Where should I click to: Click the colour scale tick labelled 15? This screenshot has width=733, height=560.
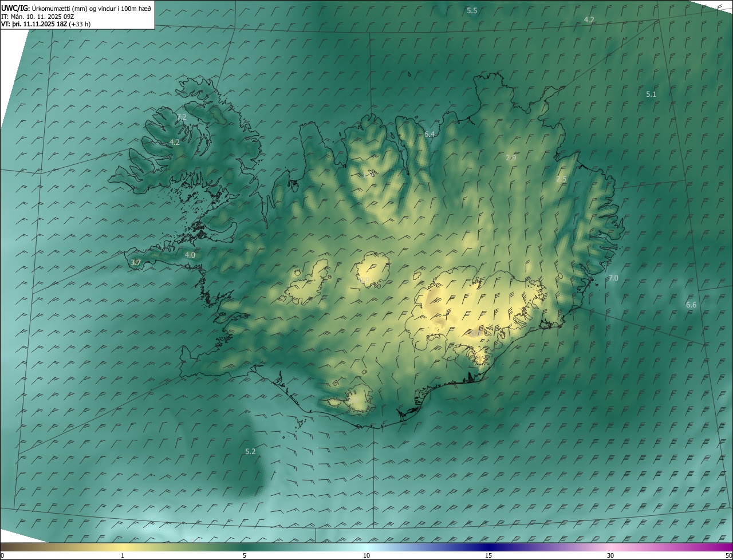point(488,555)
